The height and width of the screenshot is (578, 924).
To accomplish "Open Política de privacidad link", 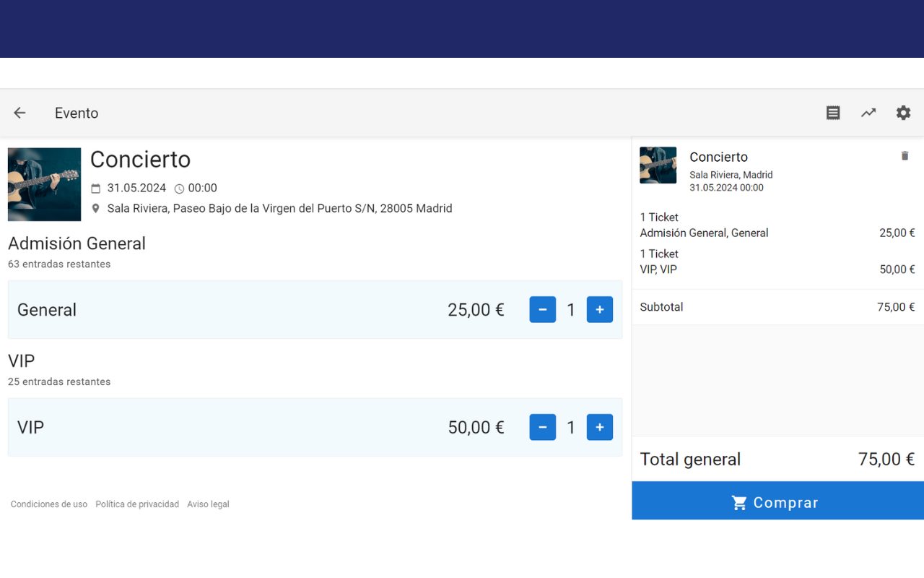I will (x=137, y=504).
